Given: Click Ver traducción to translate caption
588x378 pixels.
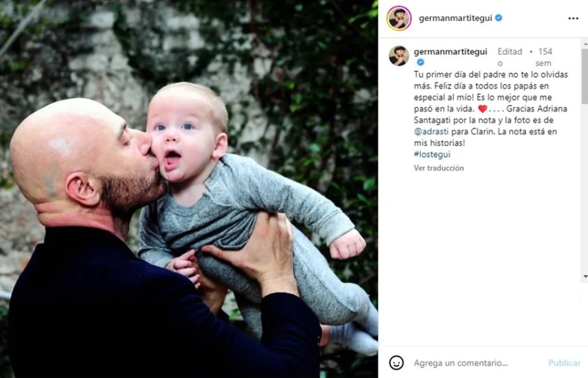Looking at the screenshot, I should tap(439, 168).
